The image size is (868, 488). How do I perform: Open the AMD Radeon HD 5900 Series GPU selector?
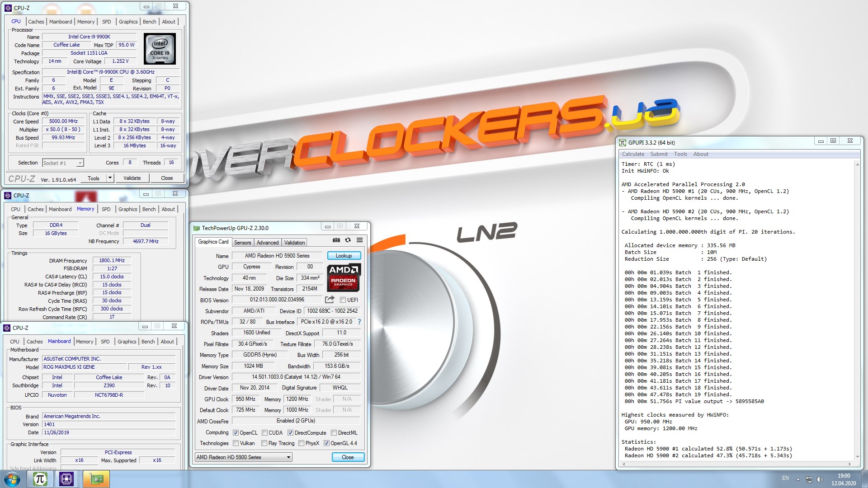pos(243,457)
